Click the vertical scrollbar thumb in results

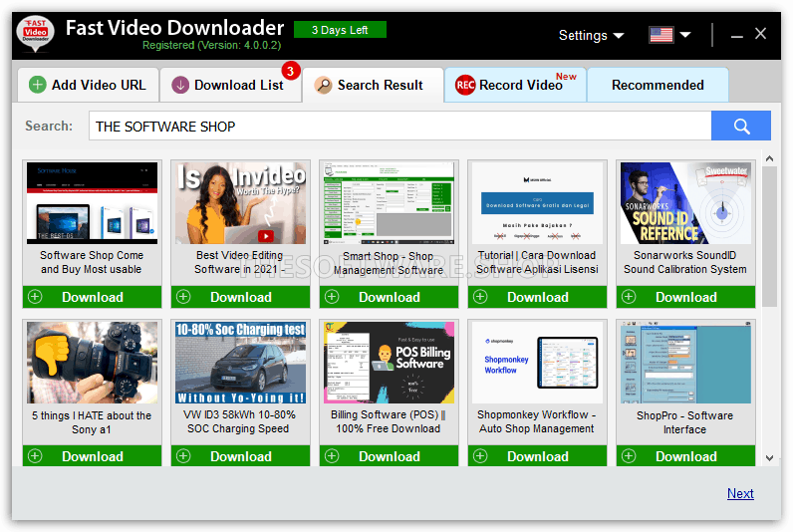pyautogui.click(x=769, y=236)
